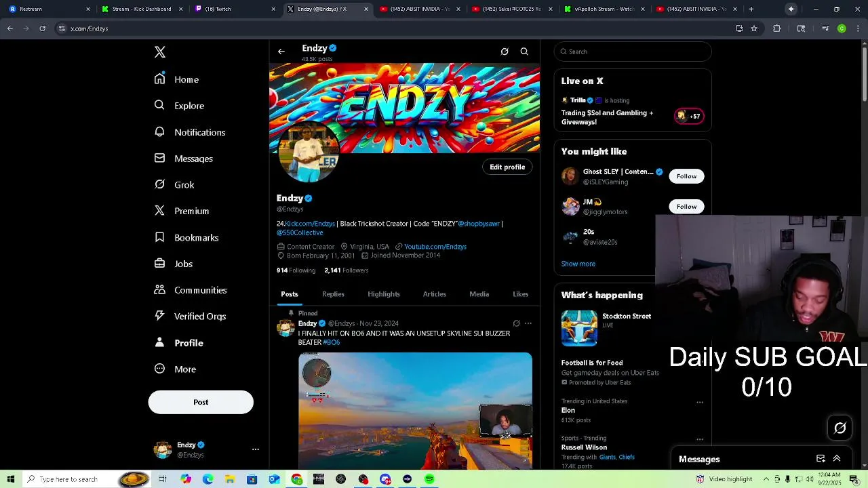Click Grok icon on pinned post
The height and width of the screenshot is (488, 868).
point(516,324)
